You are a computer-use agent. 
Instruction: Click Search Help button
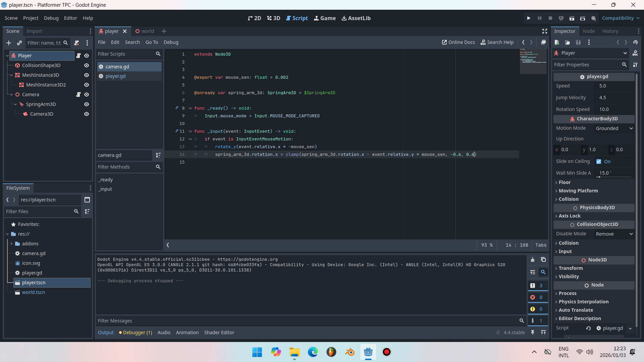(497, 42)
